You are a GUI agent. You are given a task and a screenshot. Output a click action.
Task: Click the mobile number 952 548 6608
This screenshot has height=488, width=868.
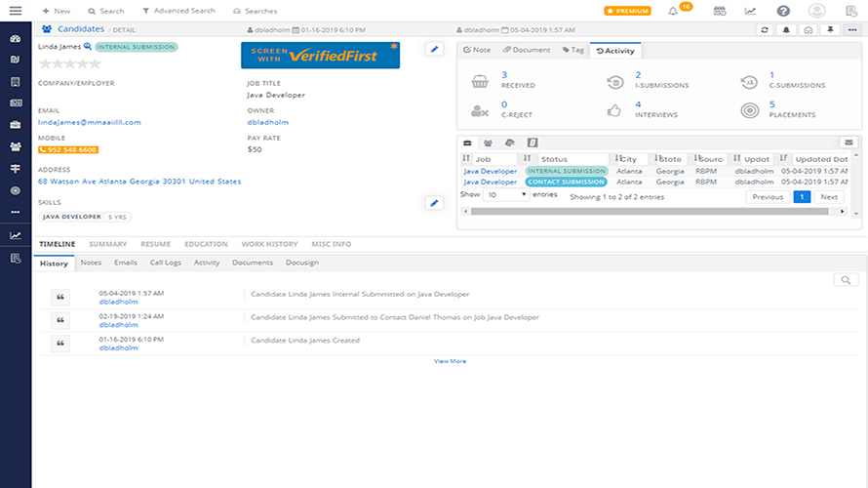point(68,149)
